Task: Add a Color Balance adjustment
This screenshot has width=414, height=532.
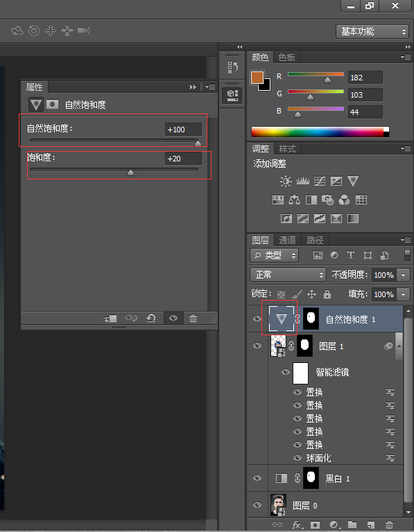Action: 294,199
